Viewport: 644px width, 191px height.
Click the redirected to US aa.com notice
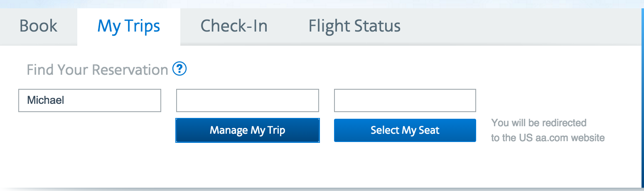coord(547,130)
